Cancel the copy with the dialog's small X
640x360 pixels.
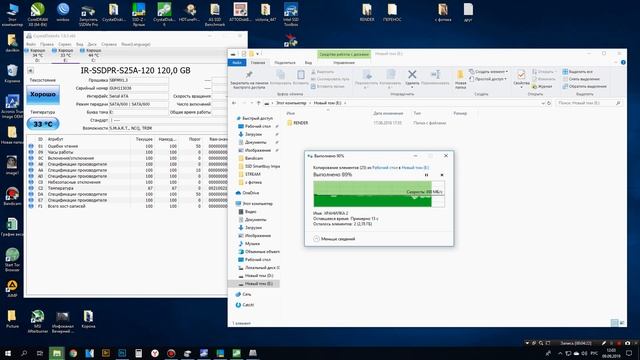[x=442, y=175]
